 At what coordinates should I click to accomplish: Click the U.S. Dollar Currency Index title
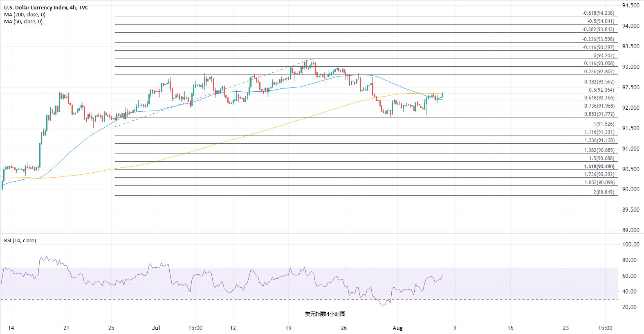coord(46,8)
